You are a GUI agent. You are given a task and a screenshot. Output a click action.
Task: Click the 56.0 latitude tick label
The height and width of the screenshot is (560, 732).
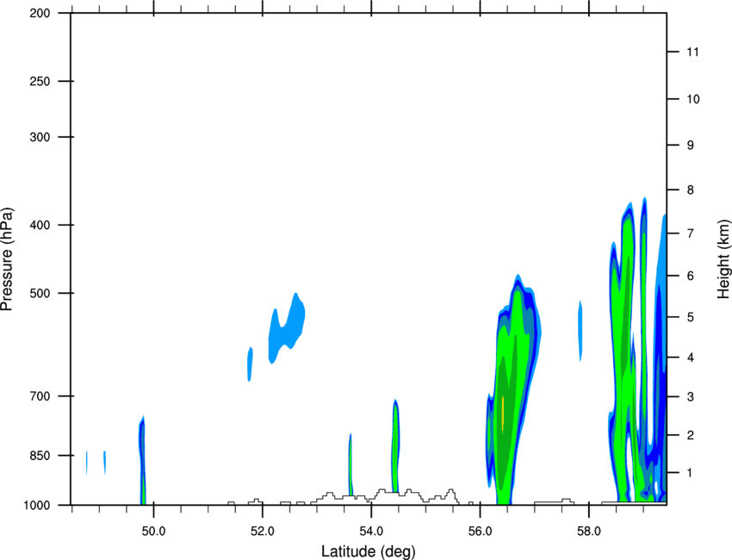[480, 532]
